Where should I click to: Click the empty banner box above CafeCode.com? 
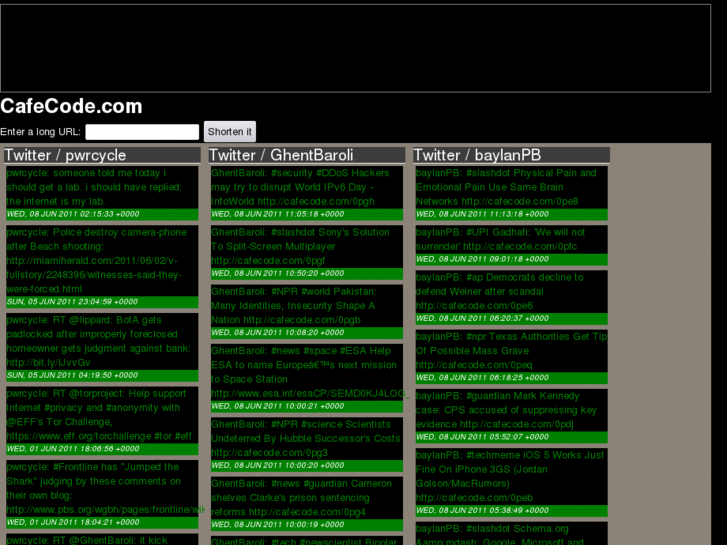point(355,48)
